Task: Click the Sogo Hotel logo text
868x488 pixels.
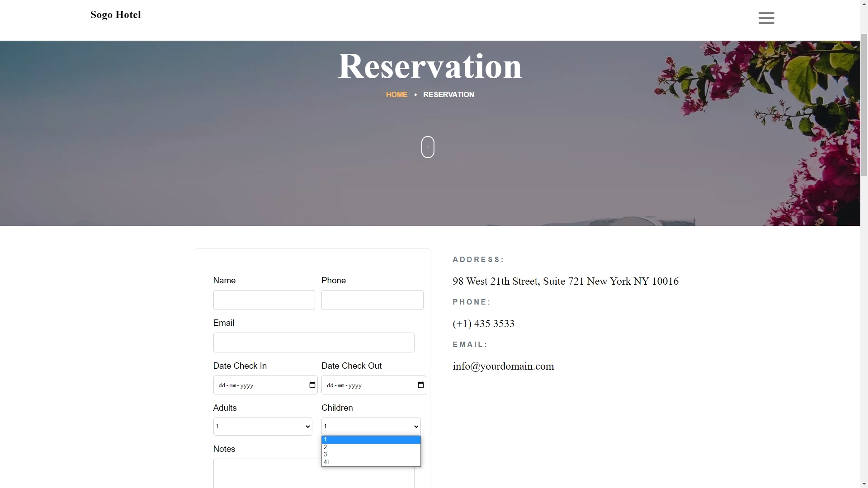Action: point(115,14)
